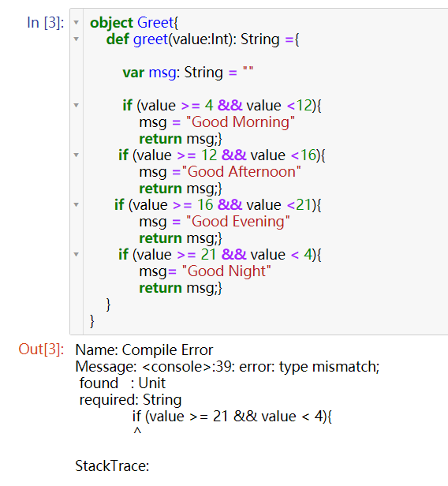
Task: Click the var msg declaration line
Action: [188, 73]
